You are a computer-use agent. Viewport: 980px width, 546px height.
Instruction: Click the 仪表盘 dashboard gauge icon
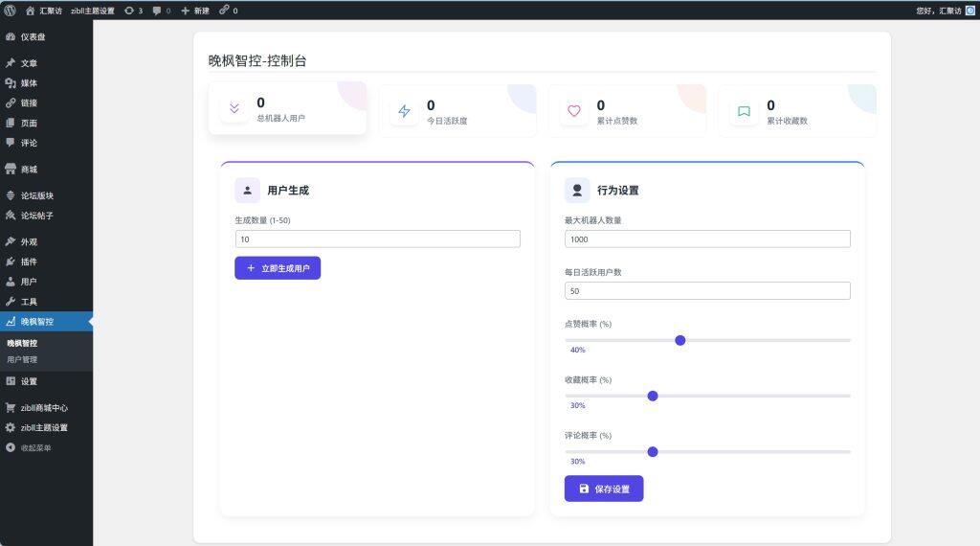10,37
